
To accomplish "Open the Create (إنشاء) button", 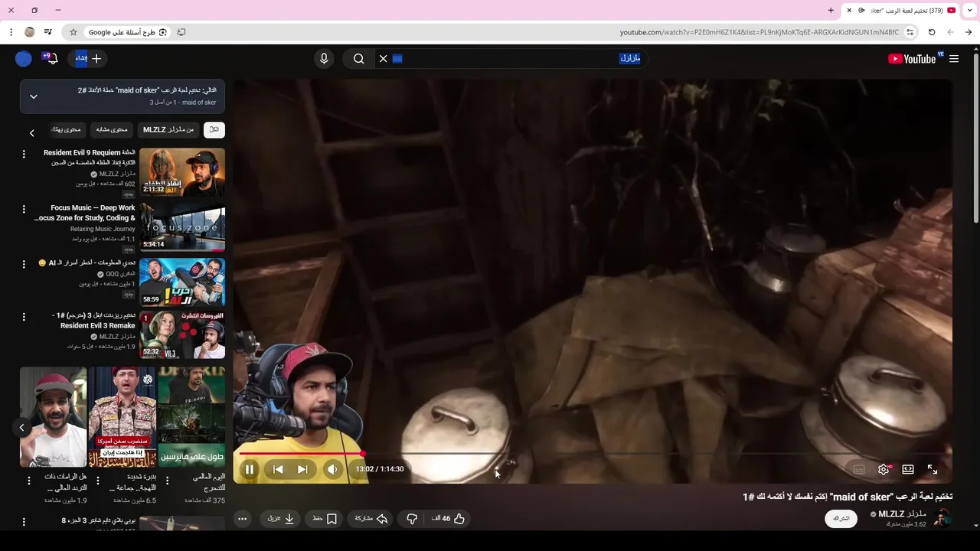I will [88, 58].
